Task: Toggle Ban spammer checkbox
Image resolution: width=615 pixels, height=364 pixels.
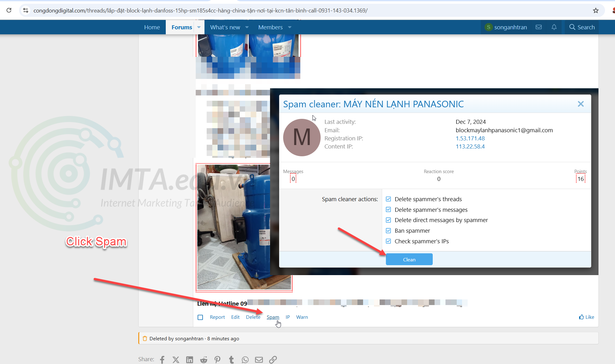Action: [388, 230]
